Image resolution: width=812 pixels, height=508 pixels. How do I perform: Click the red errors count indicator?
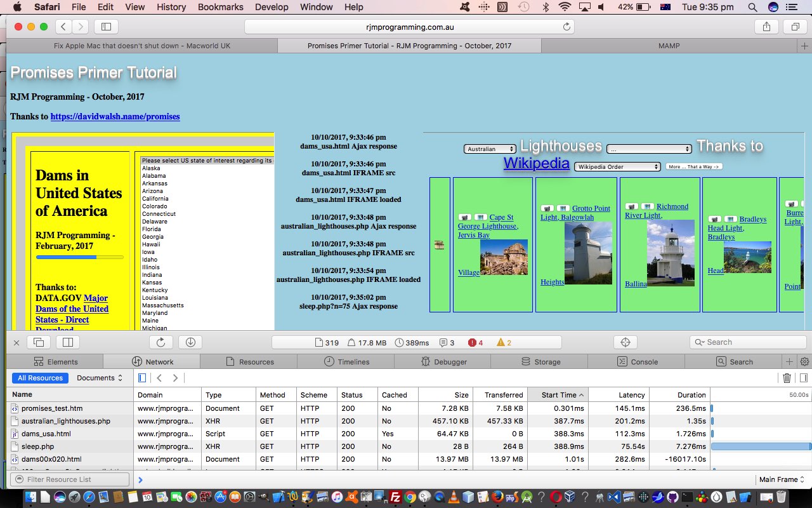(x=475, y=343)
